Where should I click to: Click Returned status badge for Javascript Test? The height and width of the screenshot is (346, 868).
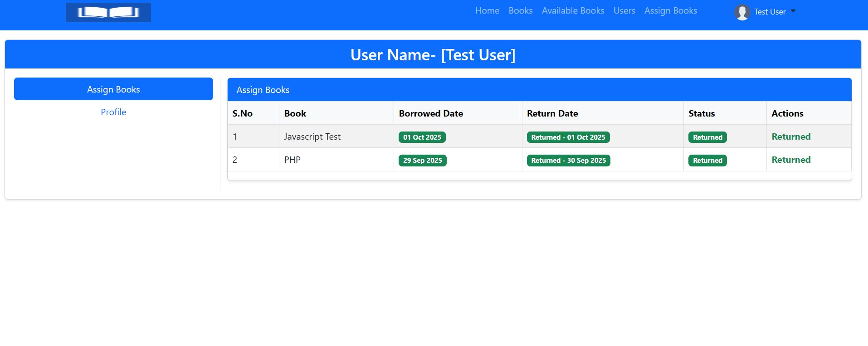coord(707,137)
